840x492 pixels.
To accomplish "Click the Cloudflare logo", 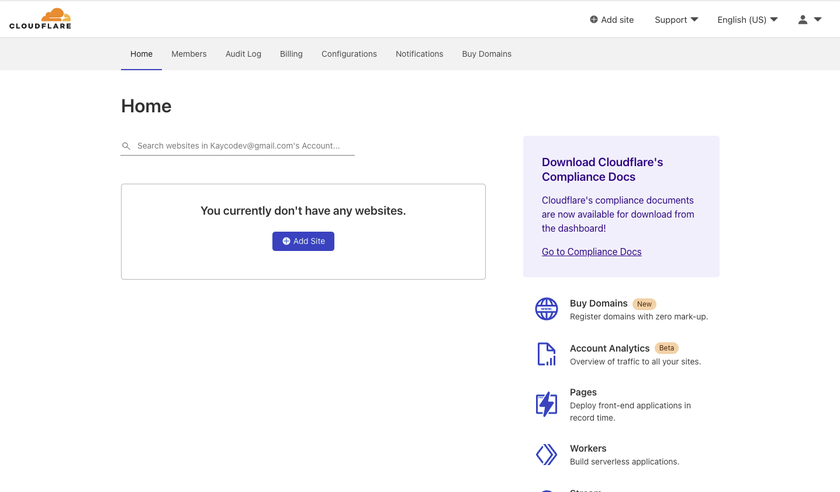I will point(40,19).
